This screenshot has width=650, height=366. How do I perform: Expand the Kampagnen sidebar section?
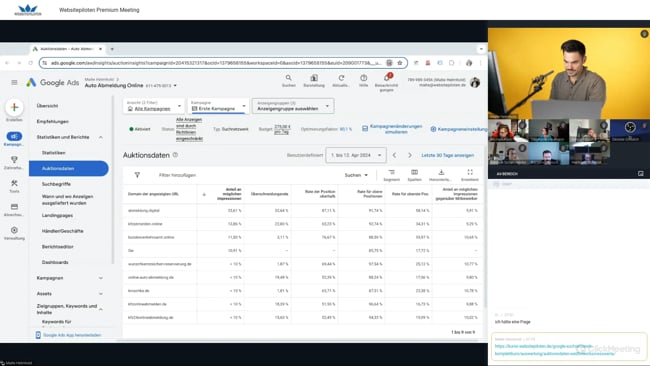tap(101, 278)
